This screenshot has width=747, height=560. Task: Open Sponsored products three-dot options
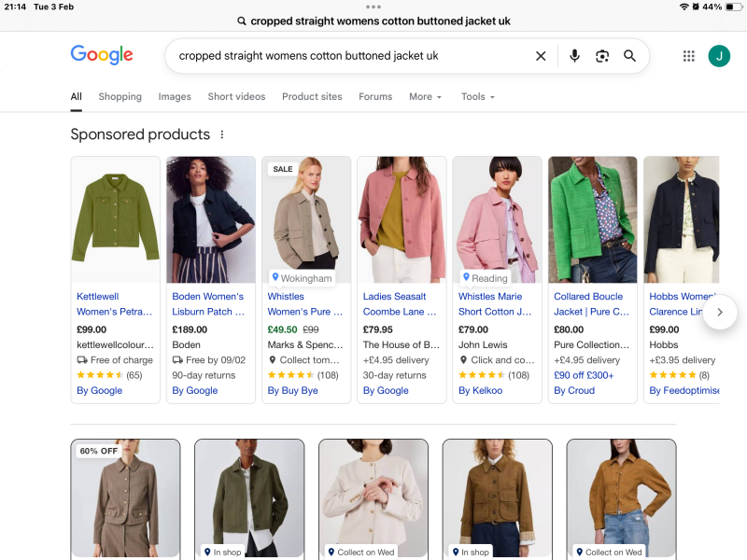pyautogui.click(x=222, y=134)
